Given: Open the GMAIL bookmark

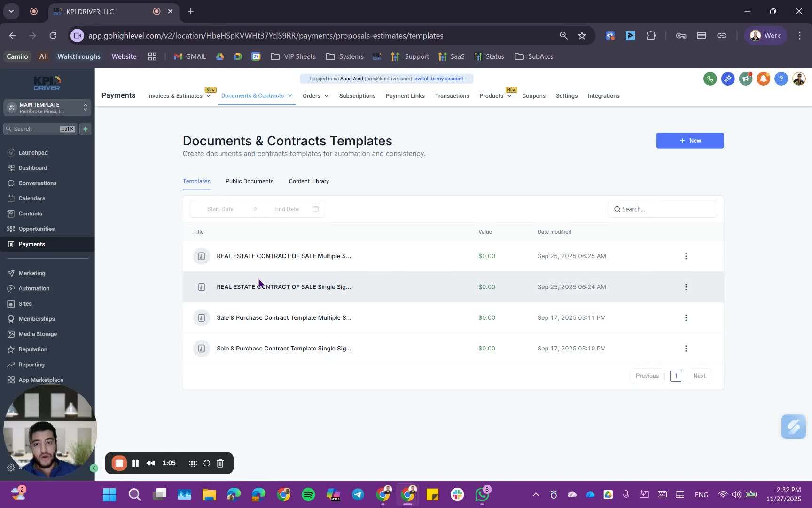Looking at the screenshot, I should 190,56.
